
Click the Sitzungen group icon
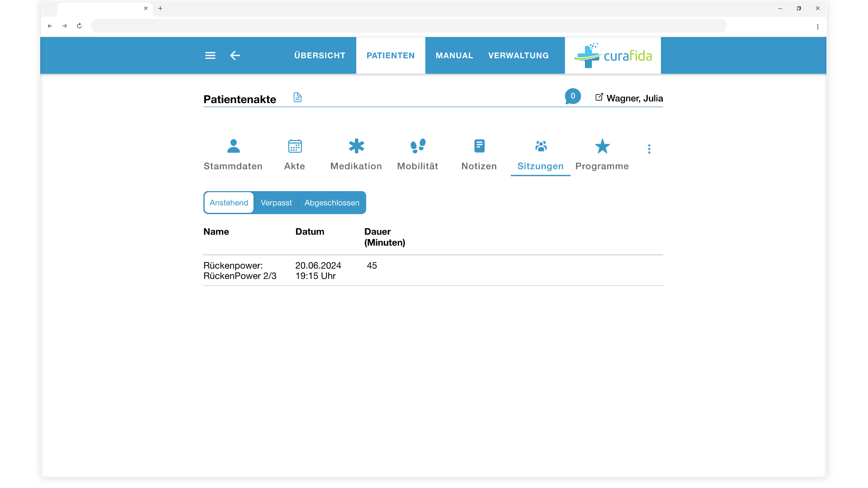click(541, 146)
